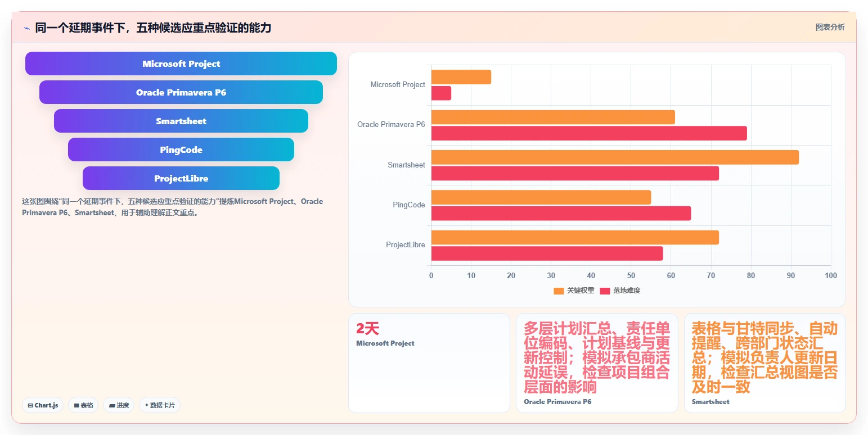Click the red PingCode bar

click(x=561, y=214)
